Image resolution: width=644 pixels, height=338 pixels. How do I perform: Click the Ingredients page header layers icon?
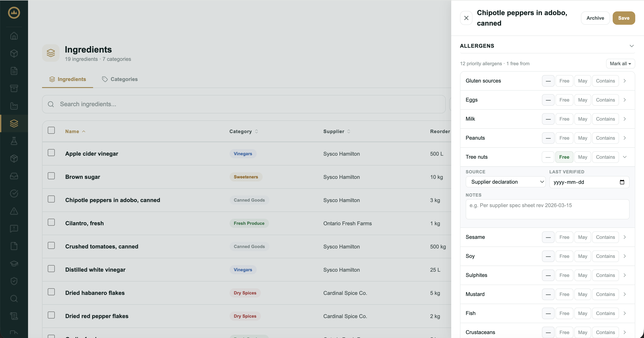[51, 53]
